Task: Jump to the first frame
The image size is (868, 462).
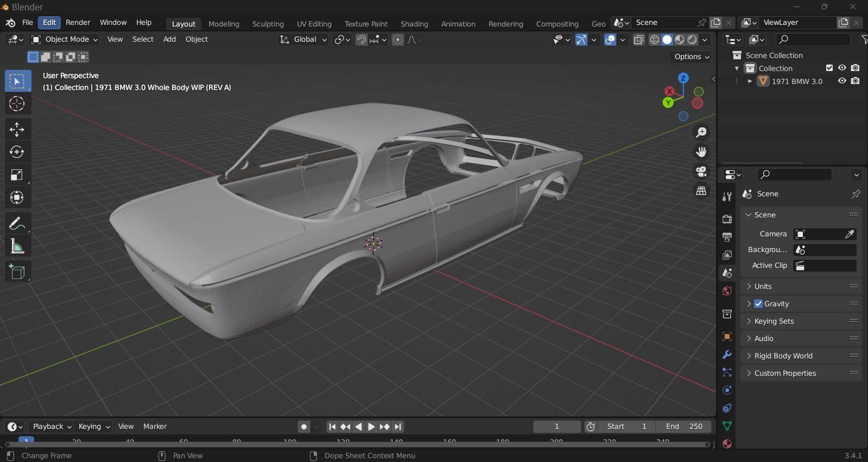Action: [x=332, y=427]
